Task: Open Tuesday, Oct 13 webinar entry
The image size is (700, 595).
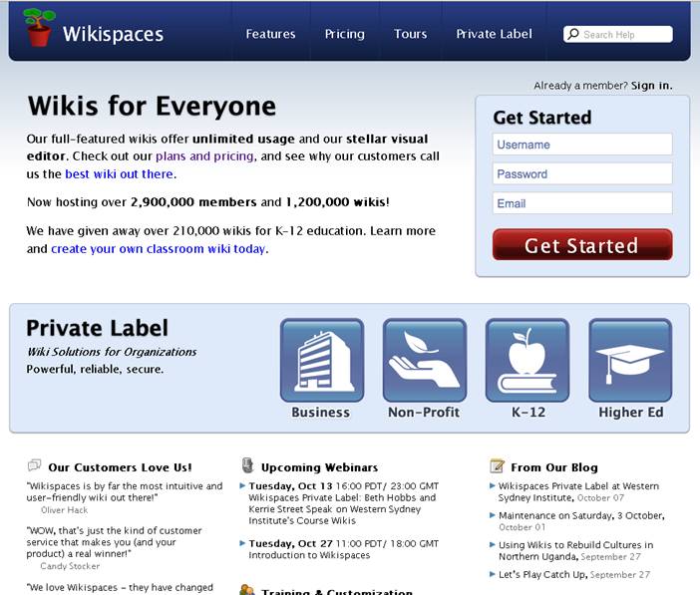Action: pyautogui.click(x=343, y=503)
